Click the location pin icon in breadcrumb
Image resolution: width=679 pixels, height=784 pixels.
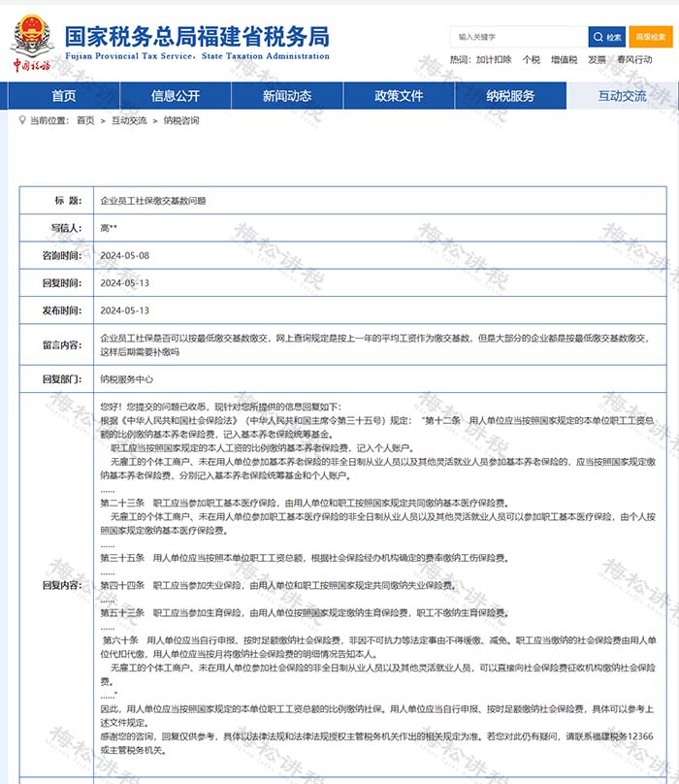click(22, 121)
